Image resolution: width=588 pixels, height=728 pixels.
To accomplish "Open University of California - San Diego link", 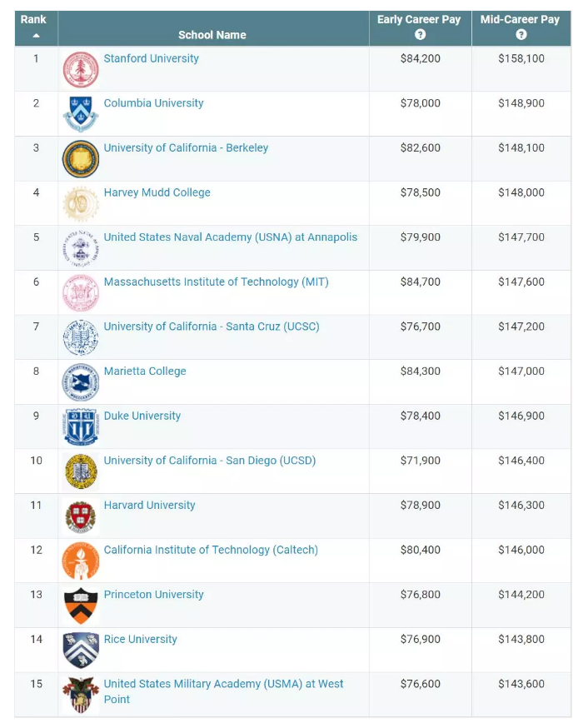I will [210, 461].
